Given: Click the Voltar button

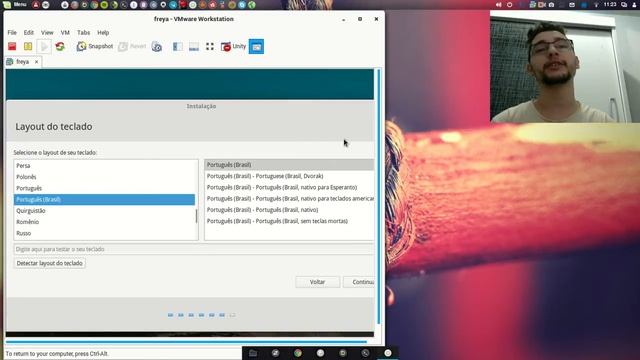Looking at the screenshot, I should (x=318, y=282).
